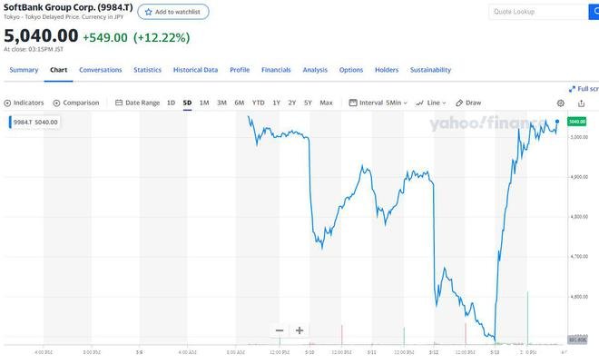Open the Comparison plus icon
This screenshot has height=364, width=599.
click(x=56, y=103)
